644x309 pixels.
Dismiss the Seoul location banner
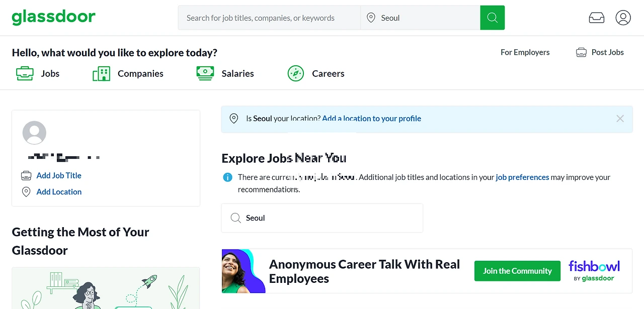pos(620,119)
